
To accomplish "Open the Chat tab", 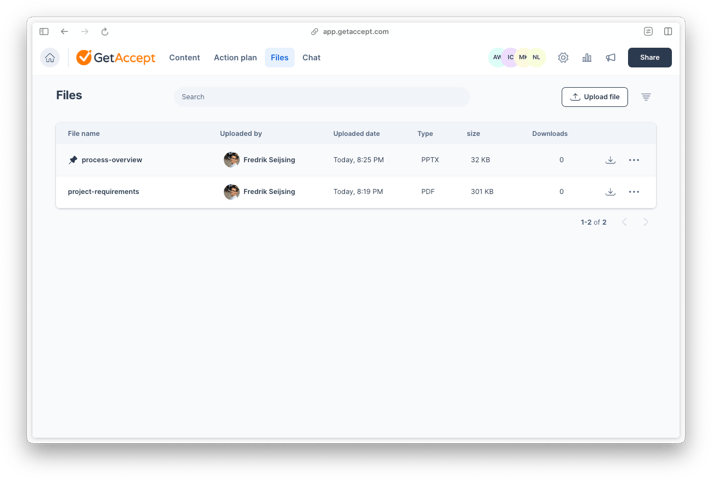I will [312, 58].
